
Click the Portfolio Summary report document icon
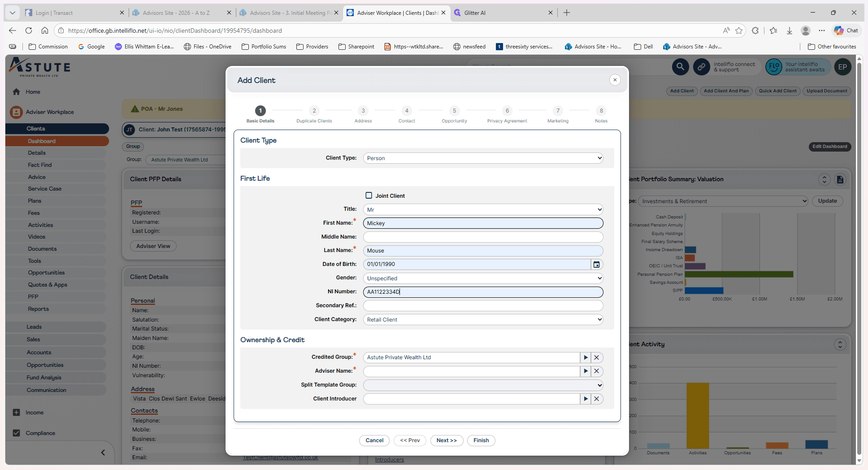[840, 179]
